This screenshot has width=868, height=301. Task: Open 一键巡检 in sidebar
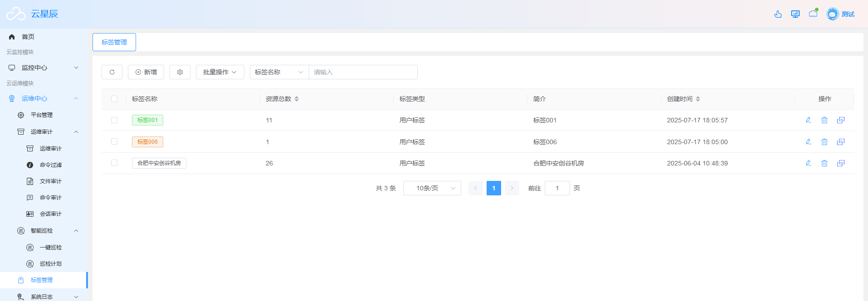tap(44, 248)
